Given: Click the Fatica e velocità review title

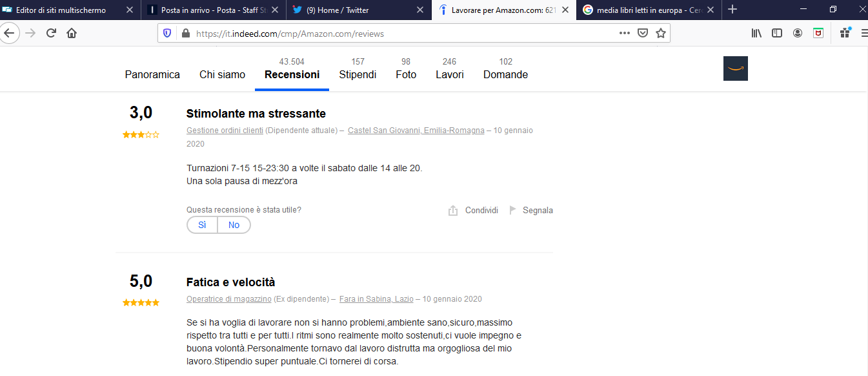Looking at the screenshot, I should click(x=230, y=282).
